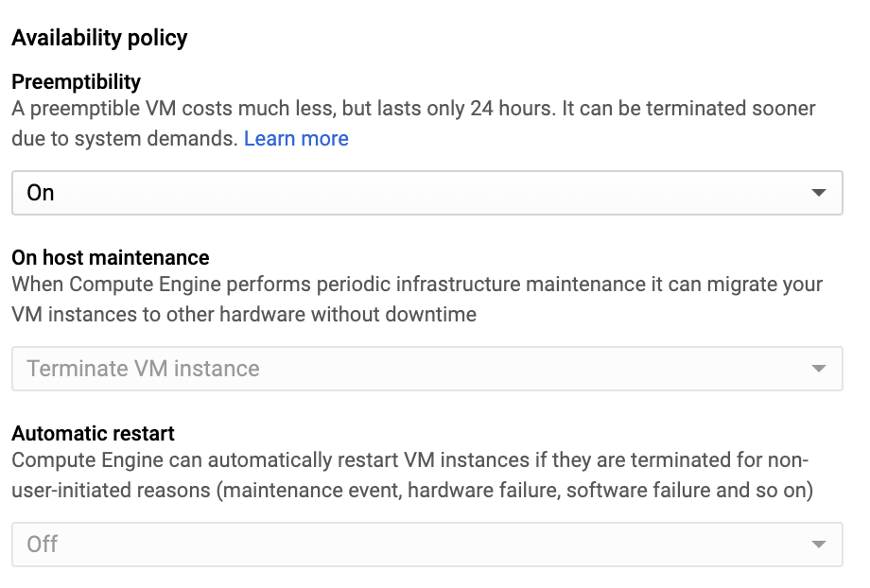
Task: Follow the Learn more link
Action: 296,139
